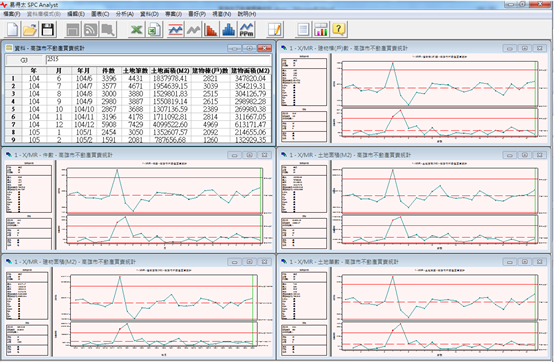This screenshot has width=554, height=362.
Task: Click the 建物面積(M2) chart window title icon
Action: [x=9, y=262]
